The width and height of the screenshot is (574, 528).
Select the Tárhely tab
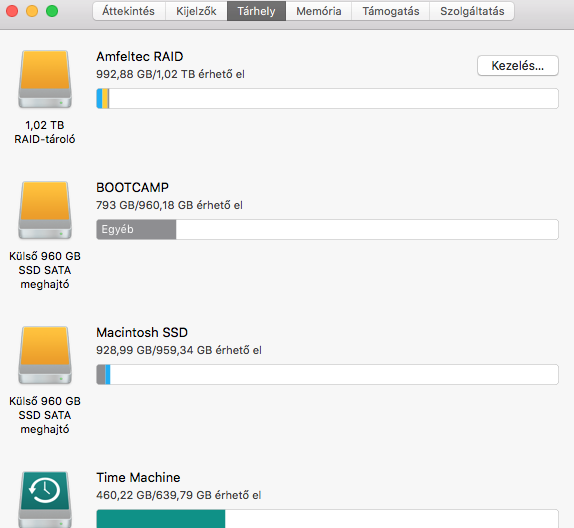click(x=256, y=11)
